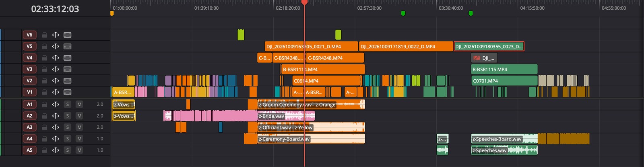Select the yellow marker at timeline start
This screenshot has height=167, width=644.
[112, 14]
